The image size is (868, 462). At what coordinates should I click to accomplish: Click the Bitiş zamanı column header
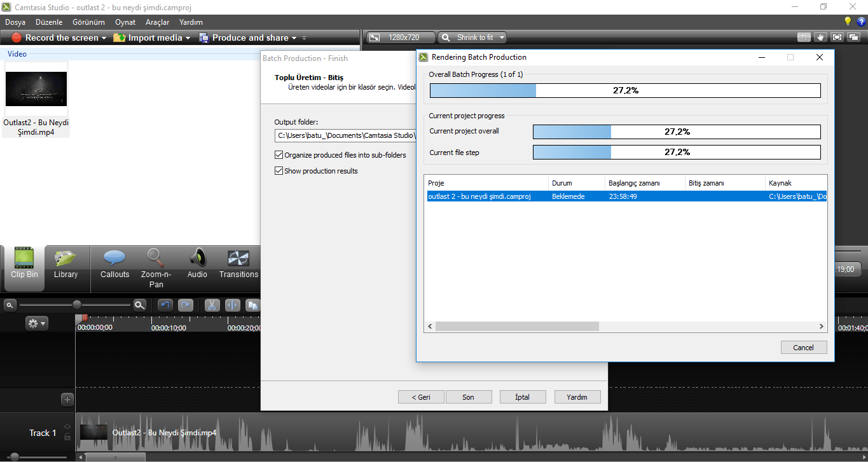pyautogui.click(x=725, y=183)
